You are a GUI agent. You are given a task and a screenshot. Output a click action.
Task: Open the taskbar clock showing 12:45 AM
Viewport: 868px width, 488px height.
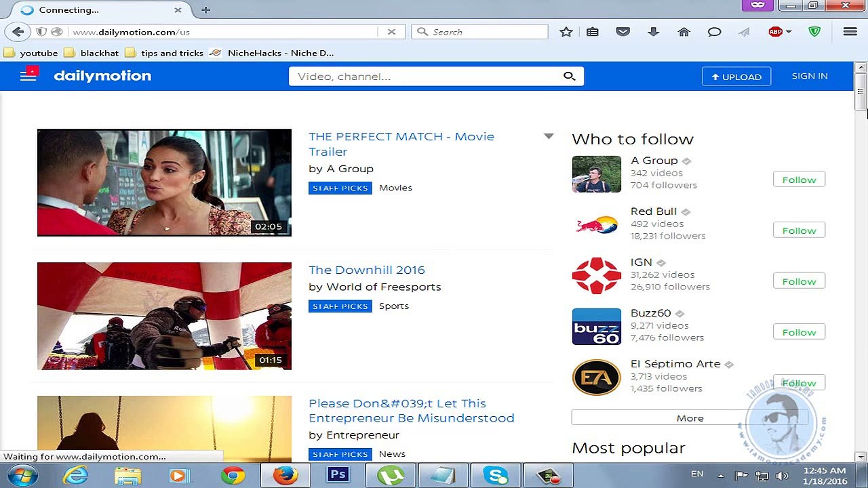point(824,476)
